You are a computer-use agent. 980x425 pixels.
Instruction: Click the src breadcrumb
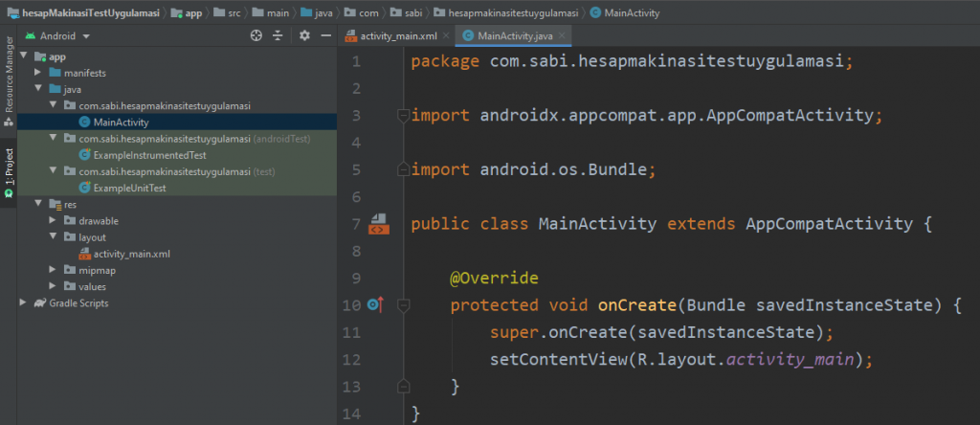click(229, 12)
